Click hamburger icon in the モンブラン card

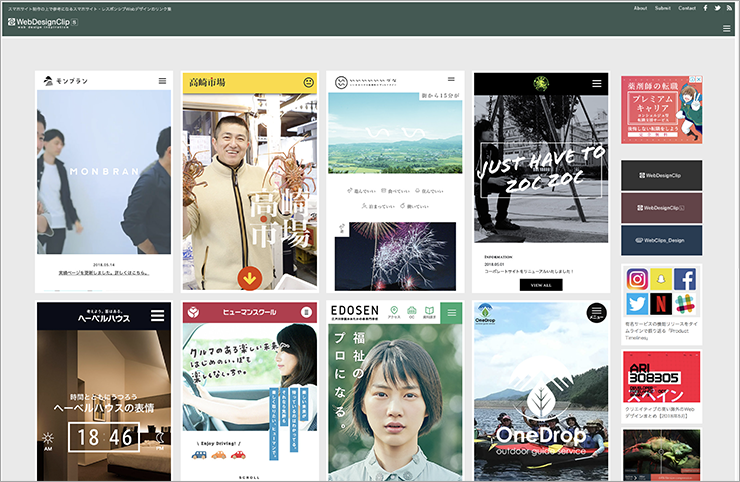click(x=162, y=81)
